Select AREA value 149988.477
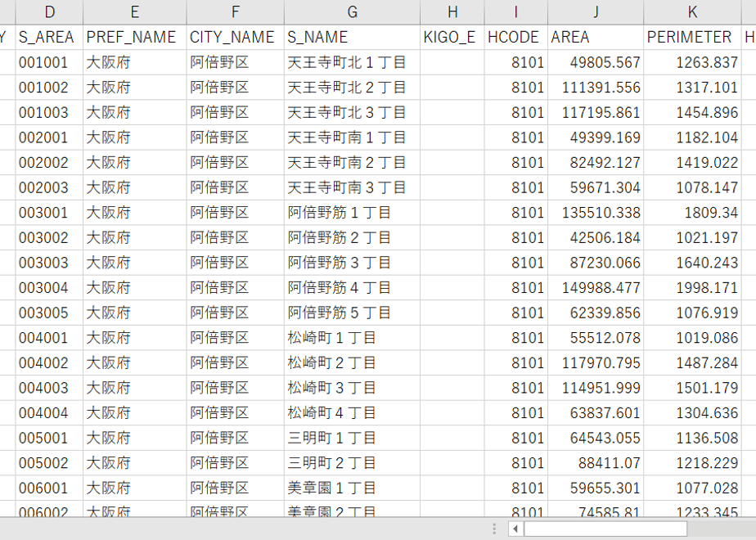 [x=596, y=288]
